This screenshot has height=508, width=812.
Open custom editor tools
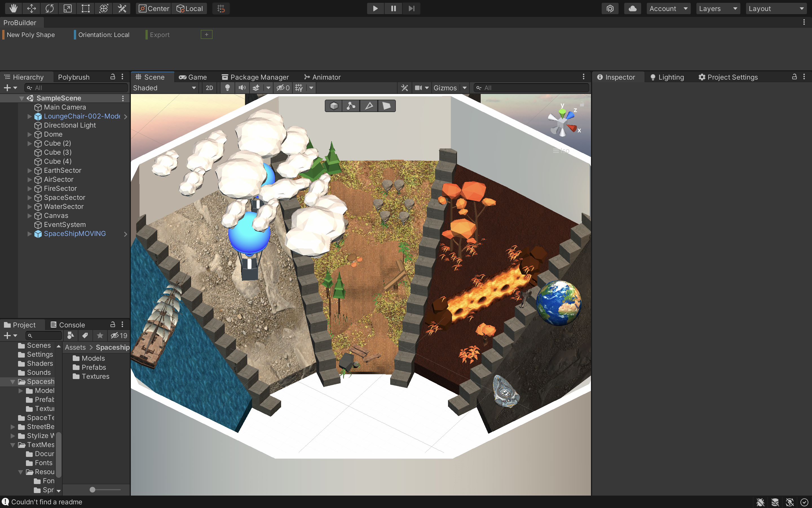click(122, 8)
